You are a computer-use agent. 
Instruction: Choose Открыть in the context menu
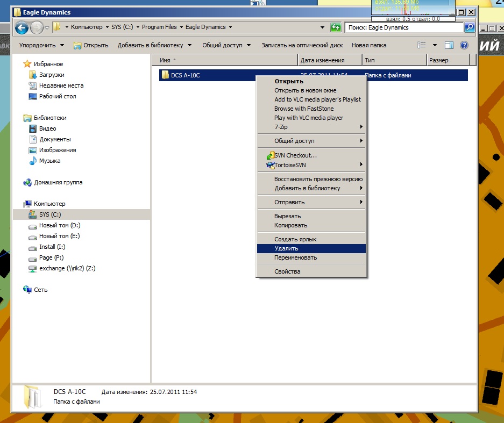pyautogui.click(x=311, y=81)
